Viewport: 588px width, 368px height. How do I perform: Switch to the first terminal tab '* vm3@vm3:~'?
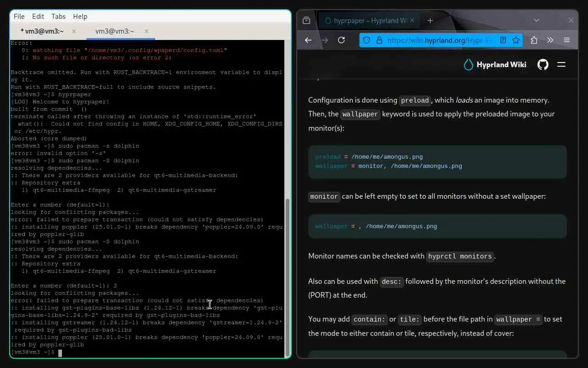click(x=42, y=31)
